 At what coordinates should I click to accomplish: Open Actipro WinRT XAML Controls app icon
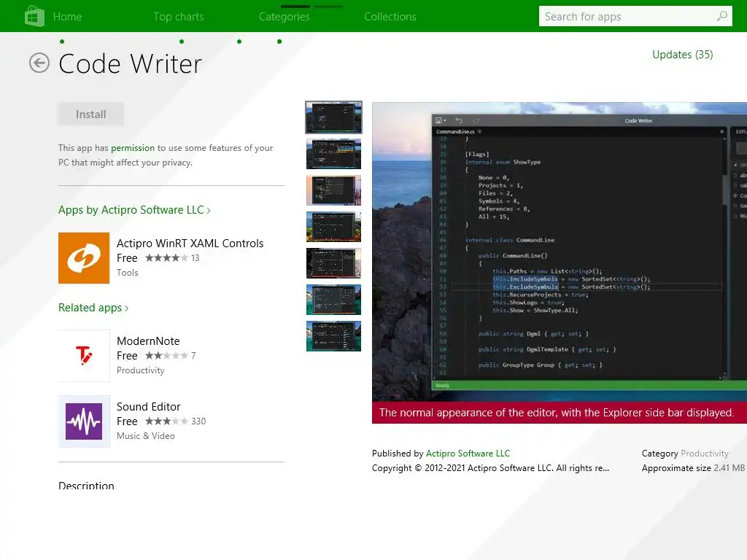[84, 258]
